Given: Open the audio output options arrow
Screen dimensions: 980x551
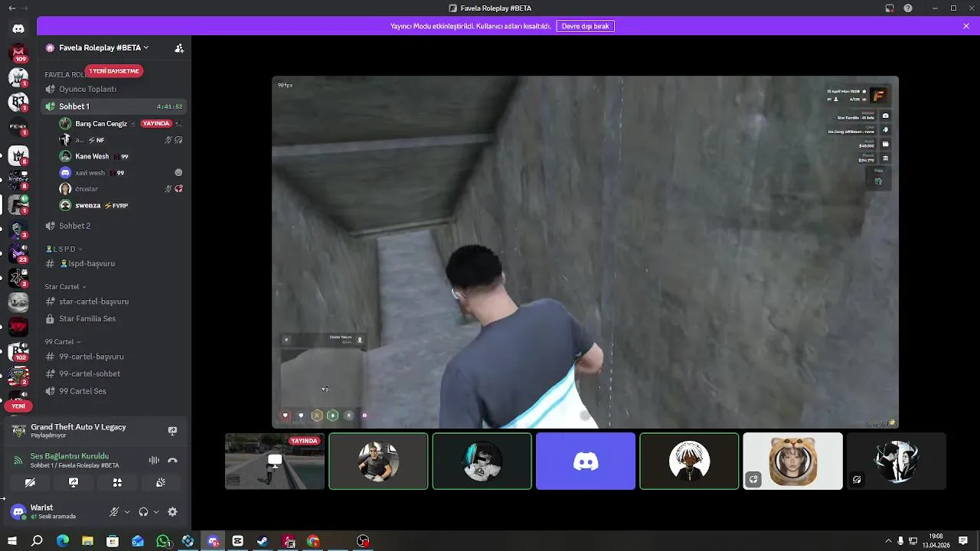Looking at the screenshot, I should click(156, 512).
